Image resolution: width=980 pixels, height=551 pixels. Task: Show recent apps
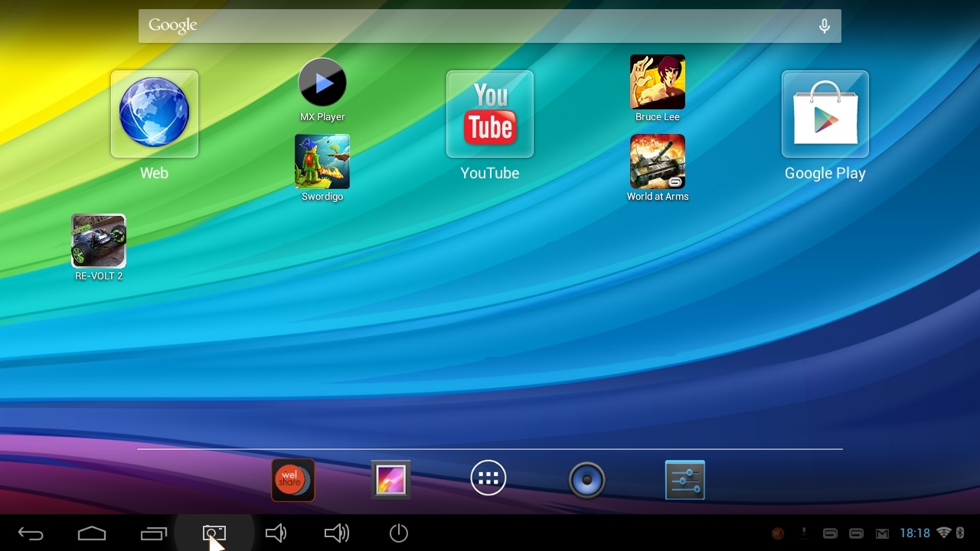click(x=153, y=533)
